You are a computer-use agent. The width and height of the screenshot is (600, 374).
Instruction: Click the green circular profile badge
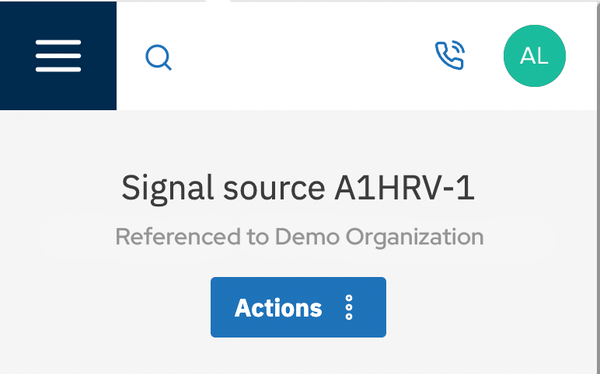[534, 56]
